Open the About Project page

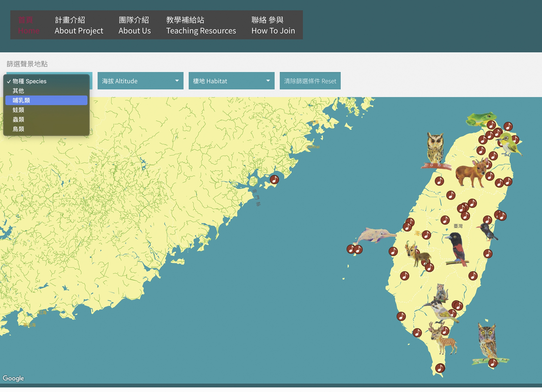click(79, 25)
